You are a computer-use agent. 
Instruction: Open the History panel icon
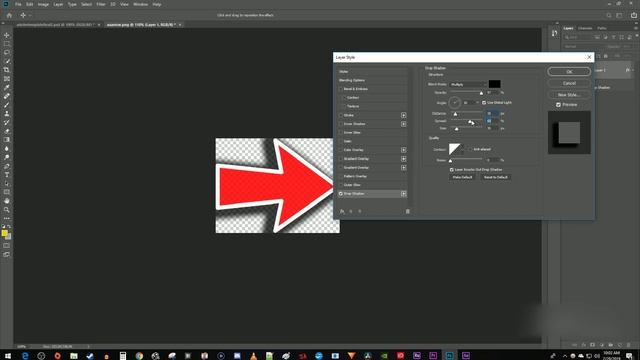coord(554,33)
